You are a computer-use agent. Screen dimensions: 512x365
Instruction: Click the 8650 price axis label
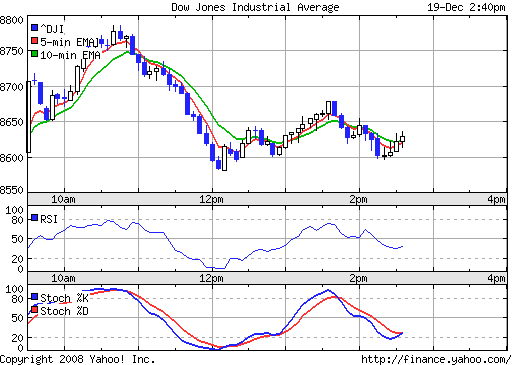[12, 122]
